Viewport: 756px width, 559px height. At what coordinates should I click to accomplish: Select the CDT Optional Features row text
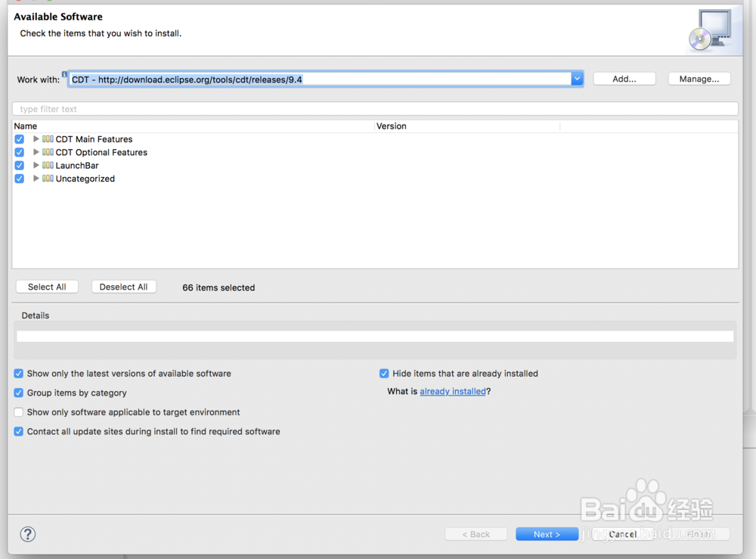[x=101, y=152]
